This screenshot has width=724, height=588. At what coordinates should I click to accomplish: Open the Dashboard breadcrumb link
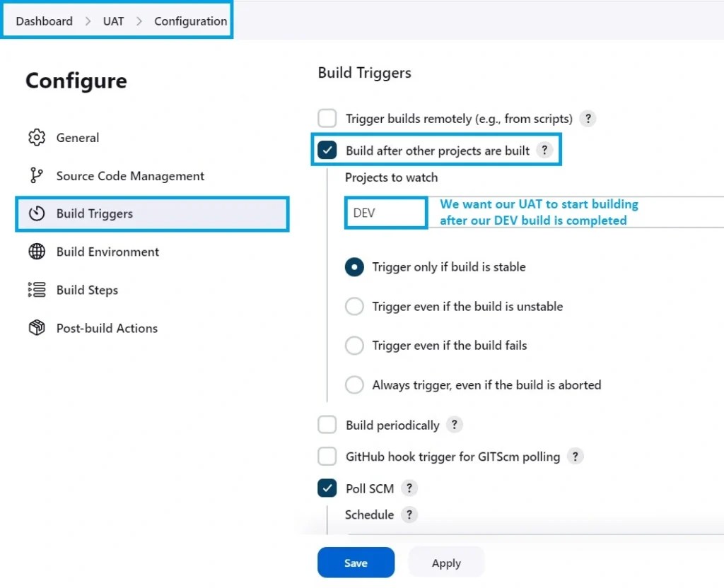tap(44, 20)
